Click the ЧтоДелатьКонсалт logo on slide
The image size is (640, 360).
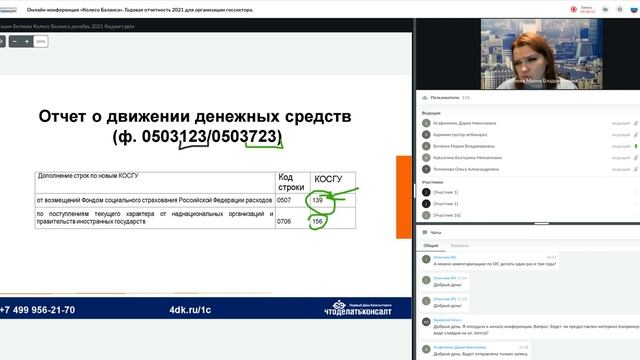point(358,308)
